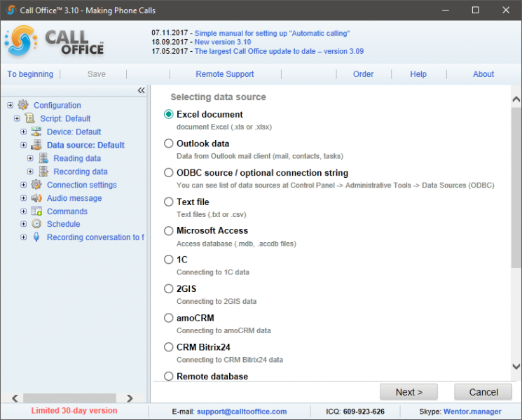
Task: Select 1C radio button
Action: pos(168,260)
